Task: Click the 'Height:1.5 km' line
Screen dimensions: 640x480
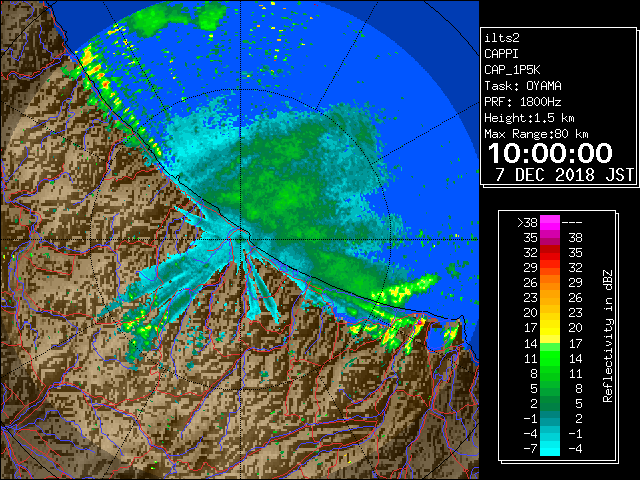Action: pyautogui.click(x=529, y=118)
